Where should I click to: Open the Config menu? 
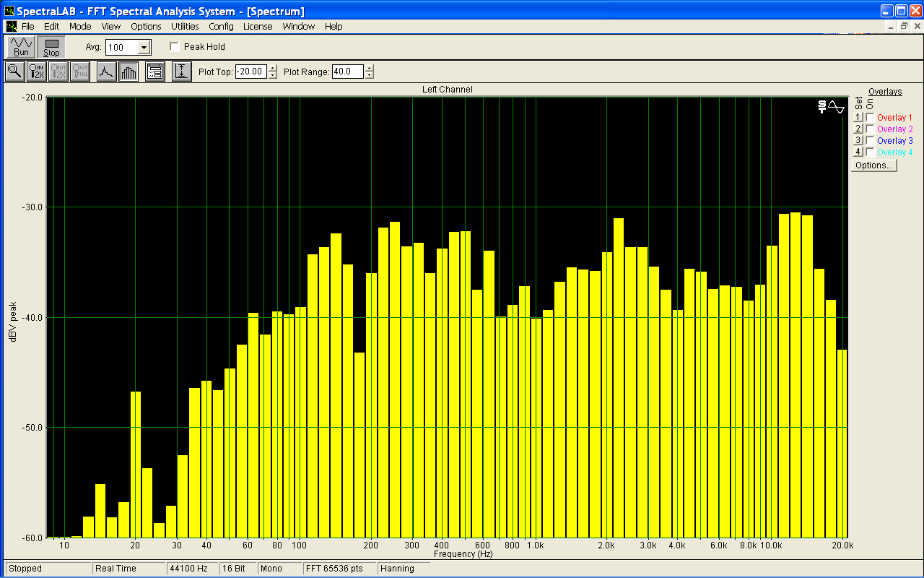(221, 26)
